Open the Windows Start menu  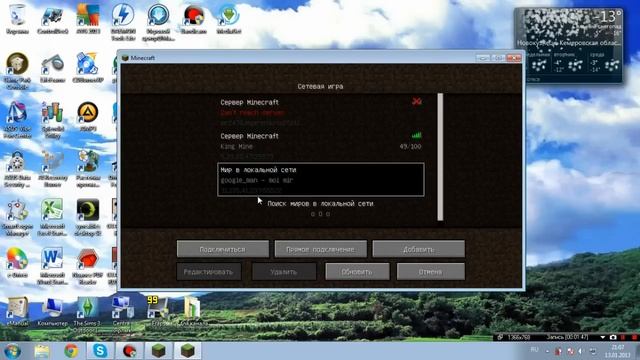click(x=12, y=351)
